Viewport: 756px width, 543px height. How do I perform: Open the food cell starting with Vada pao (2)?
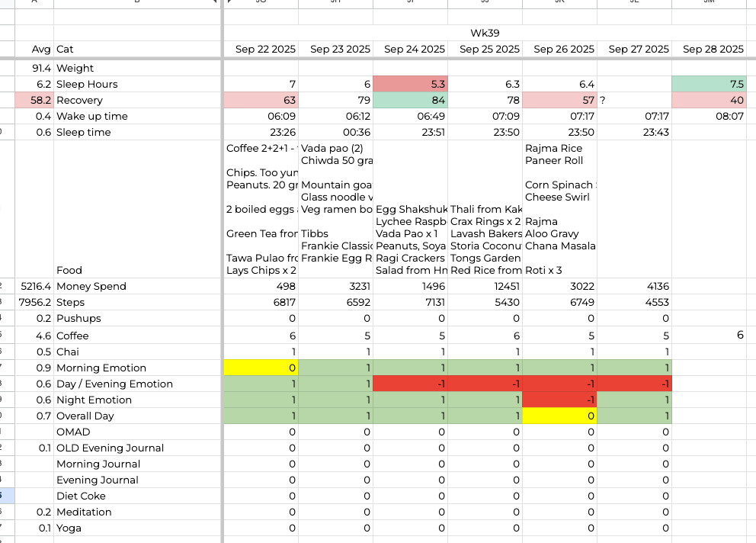[x=336, y=209]
